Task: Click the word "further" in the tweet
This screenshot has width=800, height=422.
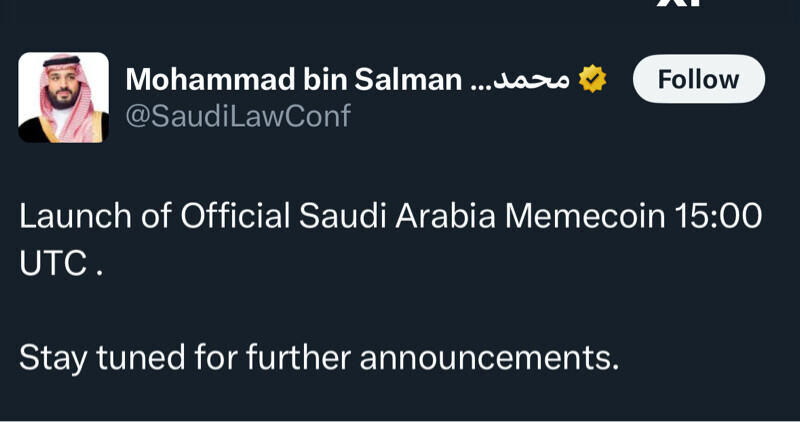Action: tap(290, 356)
